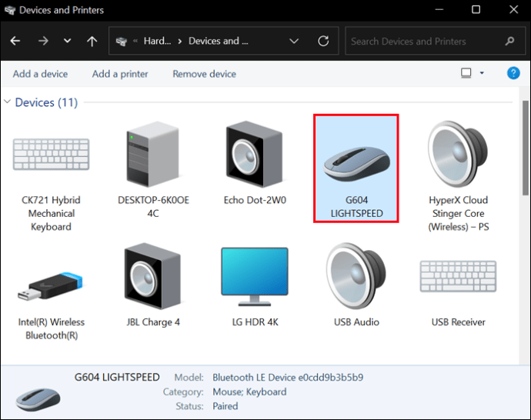Screen dimensions: 531x420
Task: Click the search magnifier icon
Action: [x=509, y=42]
